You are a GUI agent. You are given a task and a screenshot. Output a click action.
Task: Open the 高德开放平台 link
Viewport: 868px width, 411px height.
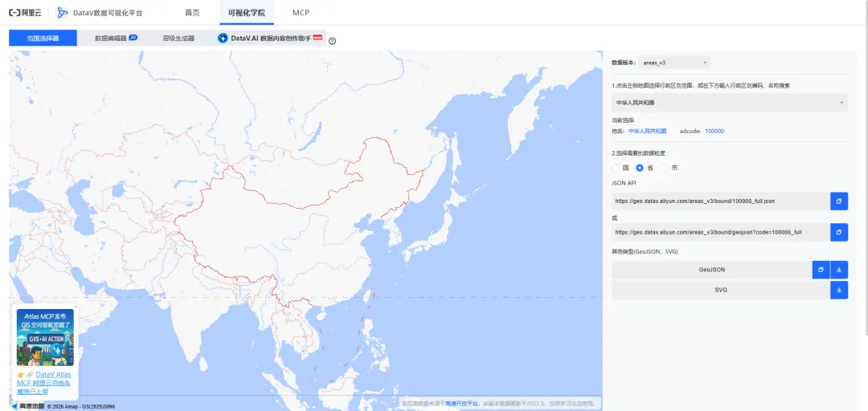coord(461,404)
